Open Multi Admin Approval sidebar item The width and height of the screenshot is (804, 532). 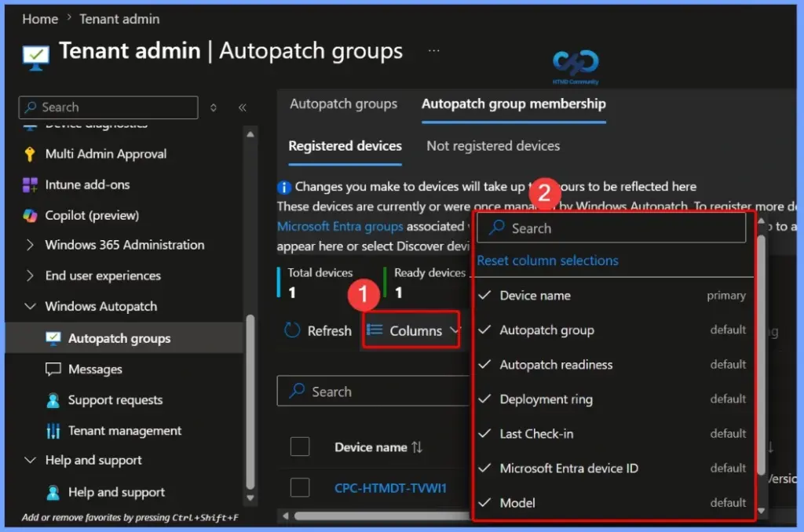click(106, 155)
